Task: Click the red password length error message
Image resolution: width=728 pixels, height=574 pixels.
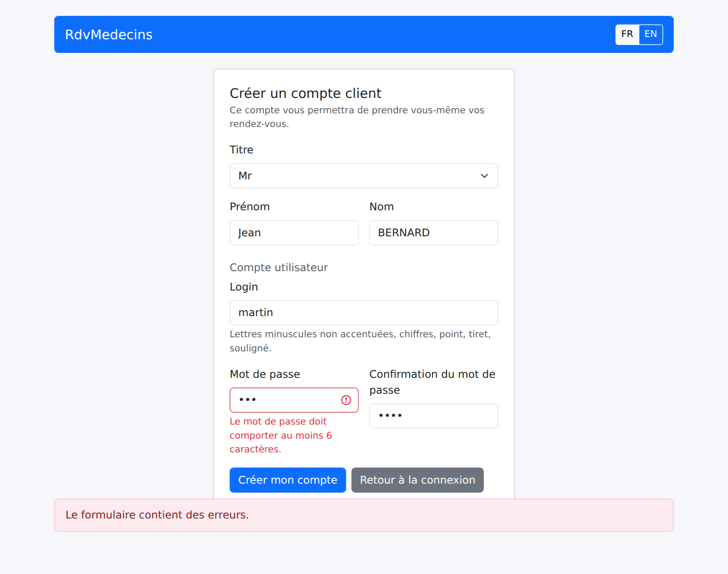Action: 281,435
